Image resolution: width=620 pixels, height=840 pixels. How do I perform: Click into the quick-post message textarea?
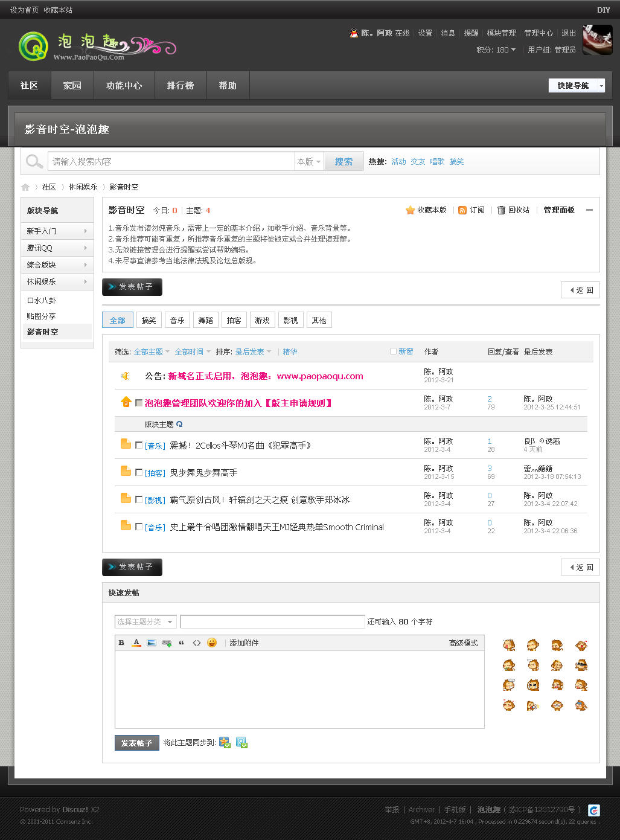(x=299, y=689)
